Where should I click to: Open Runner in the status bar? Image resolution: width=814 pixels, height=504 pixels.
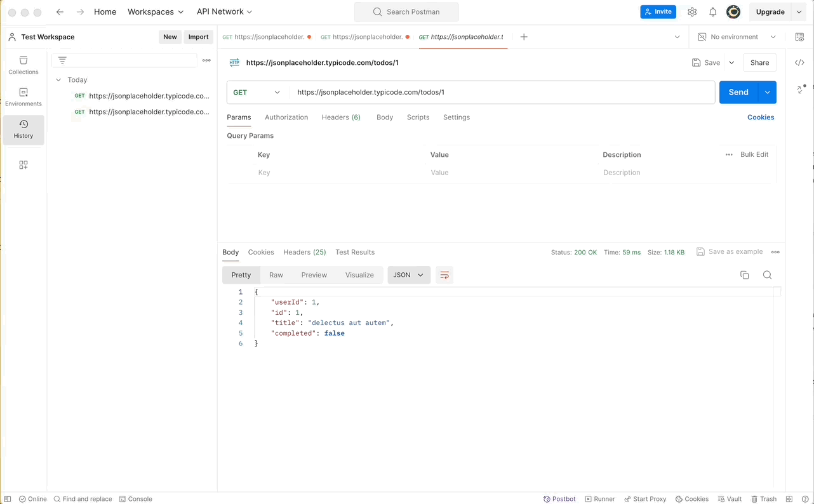pos(600,499)
